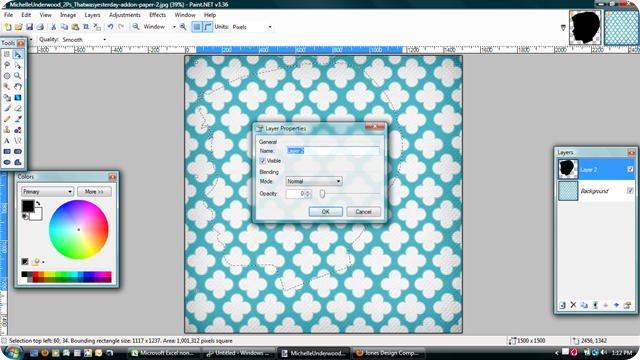This screenshot has width=640, height=360.
Task: Select the Pencil tool
Action: click(7, 119)
